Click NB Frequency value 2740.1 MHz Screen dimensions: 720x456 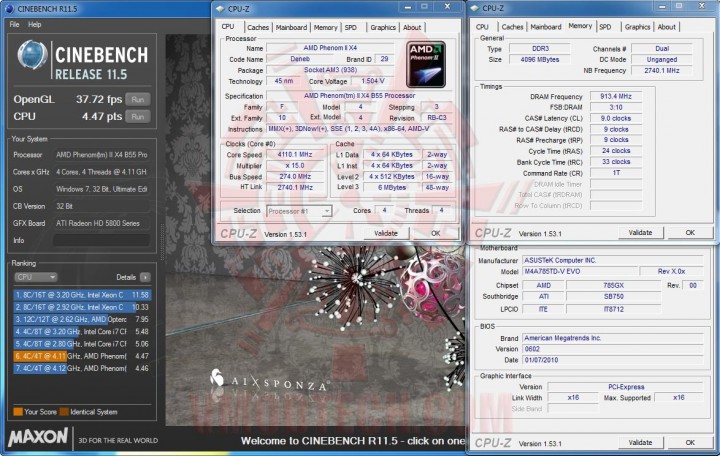[662, 71]
